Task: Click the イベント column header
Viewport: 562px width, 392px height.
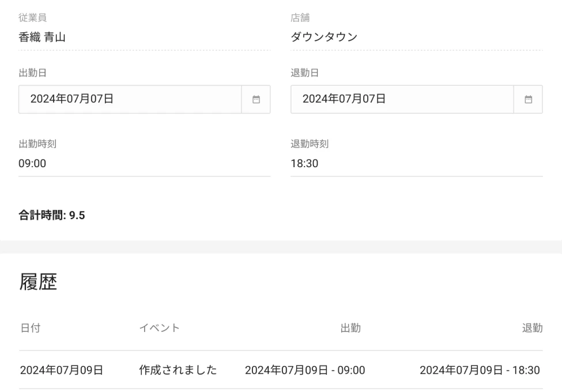Action: 160,328
